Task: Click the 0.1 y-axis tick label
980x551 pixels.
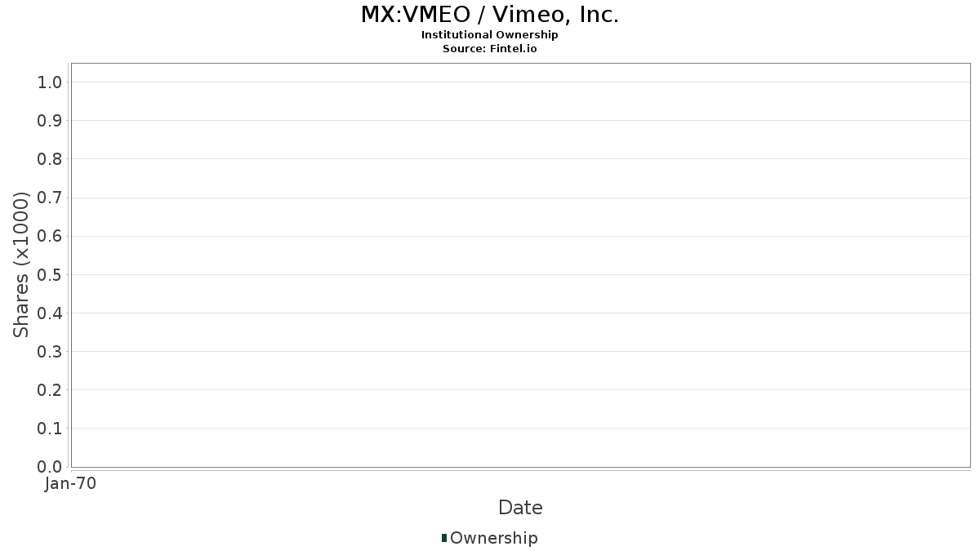Action: (x=50, y=429)
